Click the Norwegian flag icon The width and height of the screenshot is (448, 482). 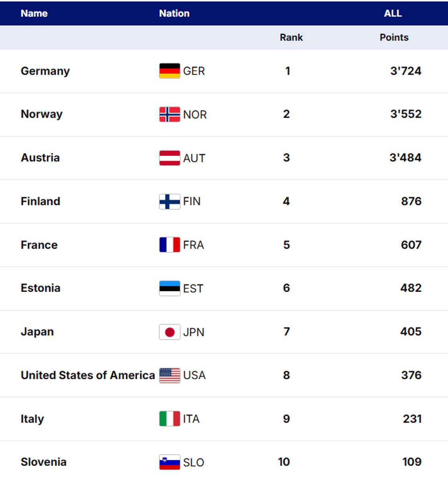[x=170, y=114]
